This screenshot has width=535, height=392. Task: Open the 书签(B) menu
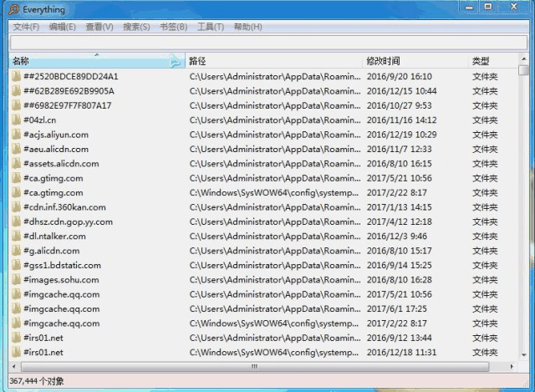[x=174, y=27]
